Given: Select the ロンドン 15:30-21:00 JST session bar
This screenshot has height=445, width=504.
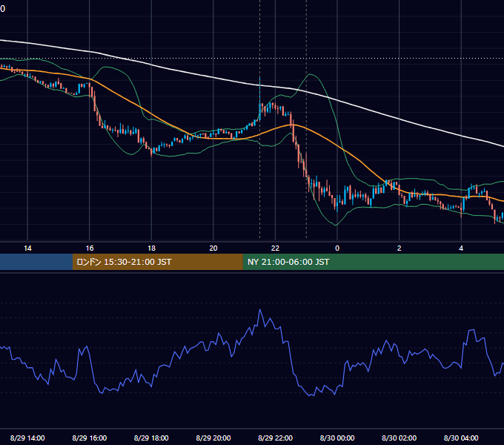Looking at the screenshot, I should [x=157, y=262].
